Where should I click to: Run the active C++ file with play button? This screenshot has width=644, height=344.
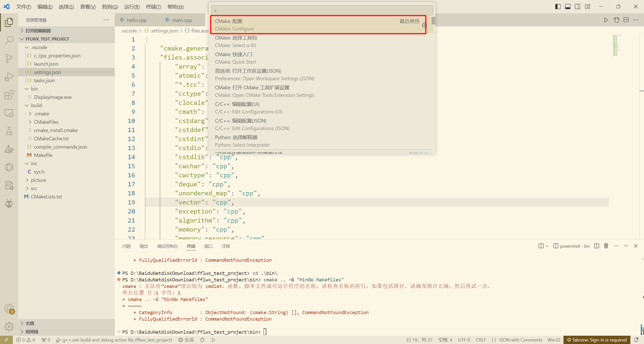pyautogui.click(x=606, y=20)
